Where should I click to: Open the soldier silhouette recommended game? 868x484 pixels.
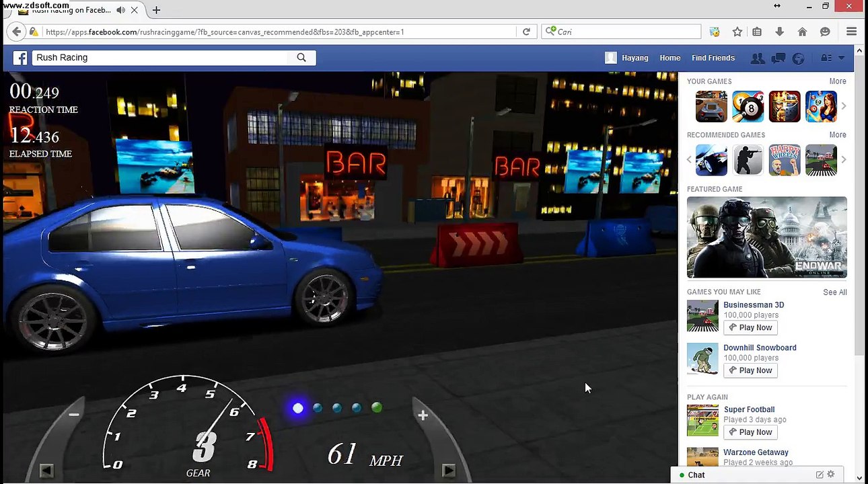(x=748, y=160)
